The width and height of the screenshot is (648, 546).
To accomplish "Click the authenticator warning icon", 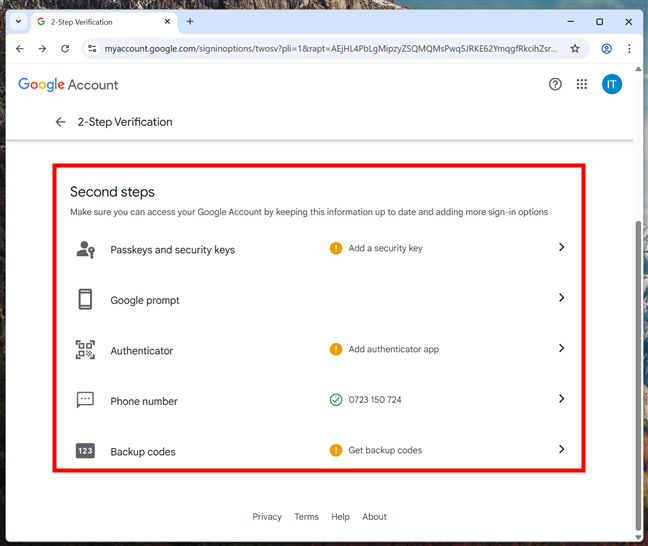I will point(336,349).
